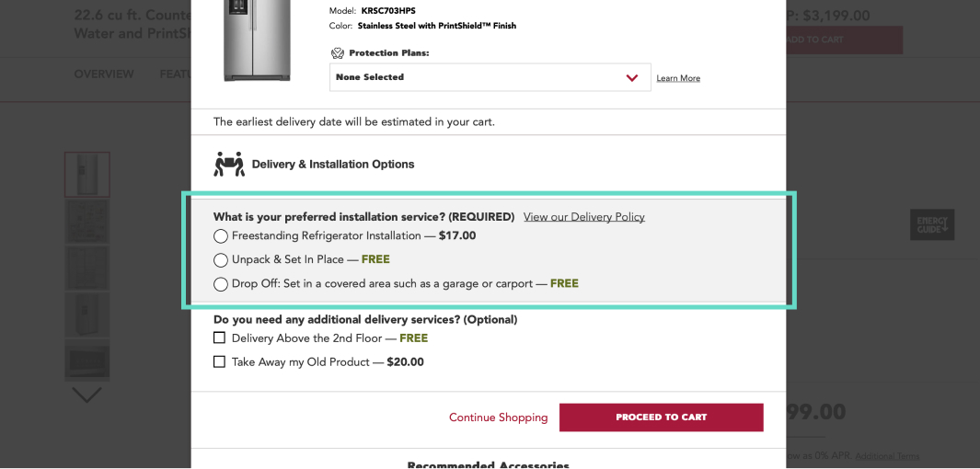Select Freestanding Refrigerator Installation option

point(221,236)
